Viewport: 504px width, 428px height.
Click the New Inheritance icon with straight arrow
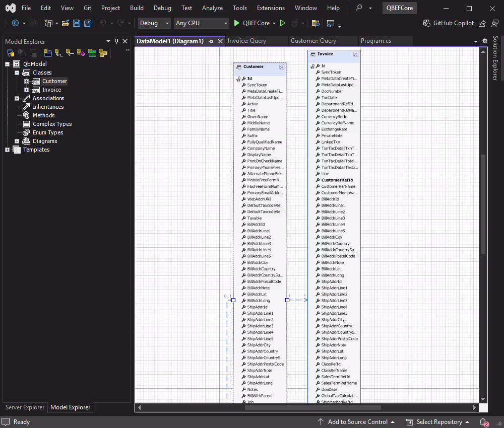click(x=70, y=53)
